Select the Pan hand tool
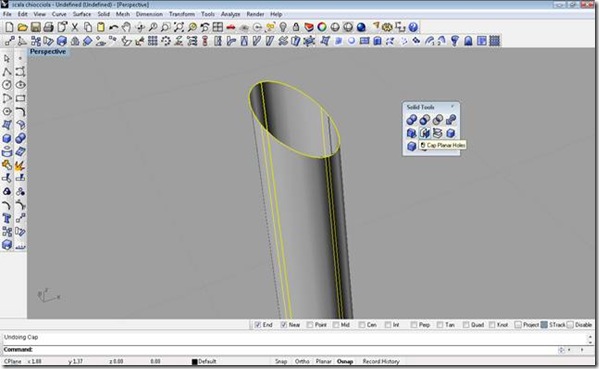Screen dimensions: 599x369 pos(126,27)
